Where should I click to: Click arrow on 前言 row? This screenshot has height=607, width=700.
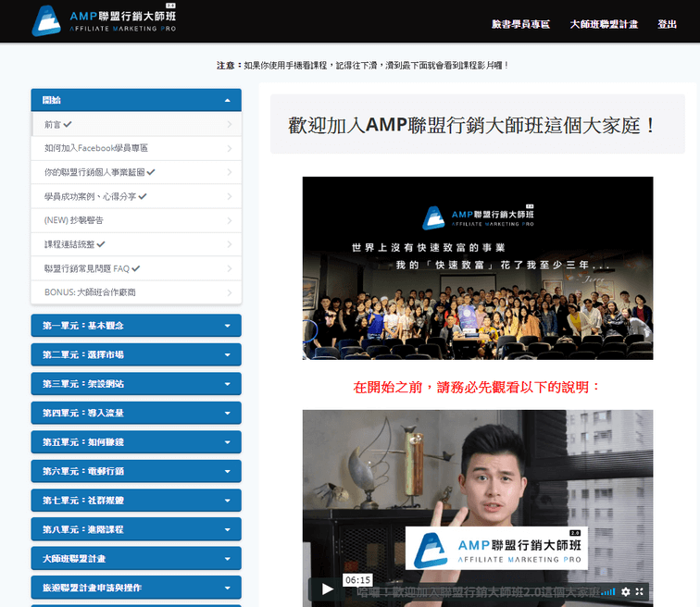[x=230, y=124]
